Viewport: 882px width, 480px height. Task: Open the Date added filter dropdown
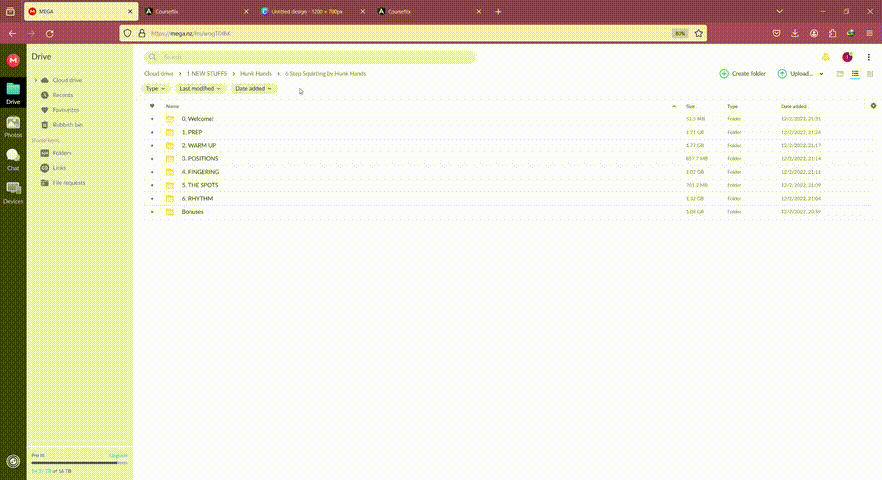[253, 88]
